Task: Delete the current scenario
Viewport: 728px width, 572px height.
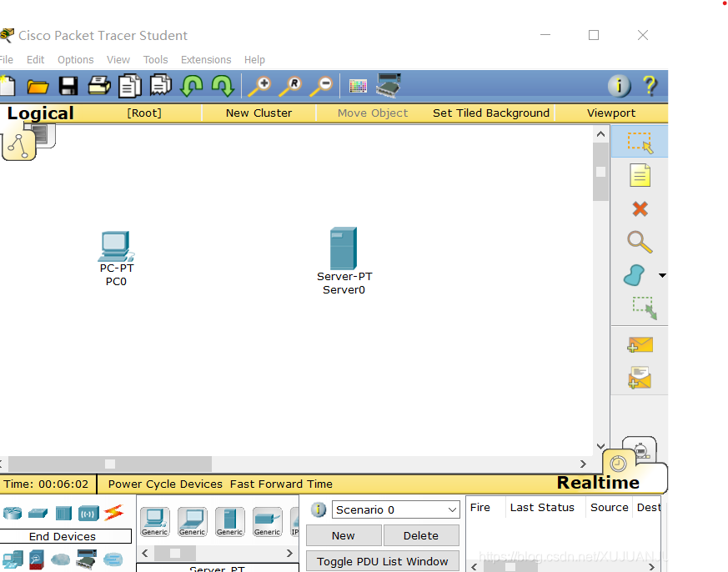Action: click(x=421, y=536)
